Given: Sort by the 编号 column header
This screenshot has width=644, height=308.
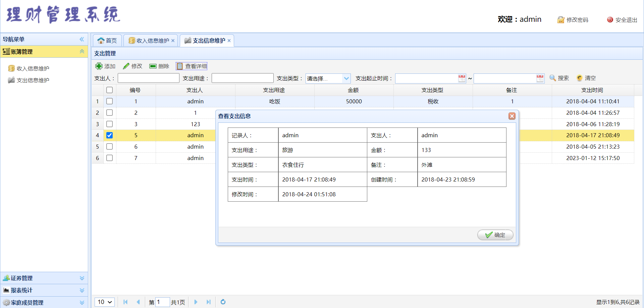Looking at the screenshot, I should [x=135, y=90].
